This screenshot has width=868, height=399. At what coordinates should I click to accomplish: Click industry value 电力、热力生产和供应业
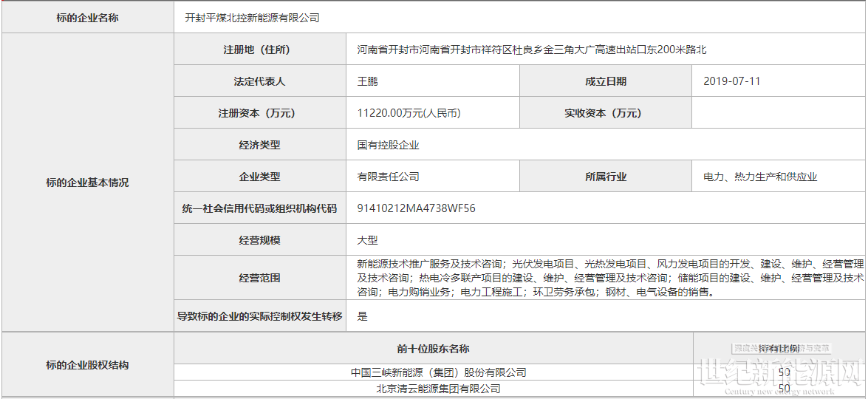pos(760,177)
